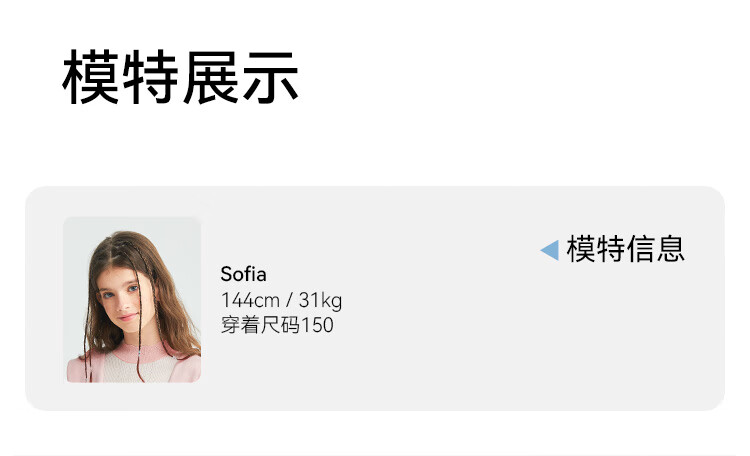Click 信息 in the 模特信息 label
The image size is (750, 456).
(655, 248)
